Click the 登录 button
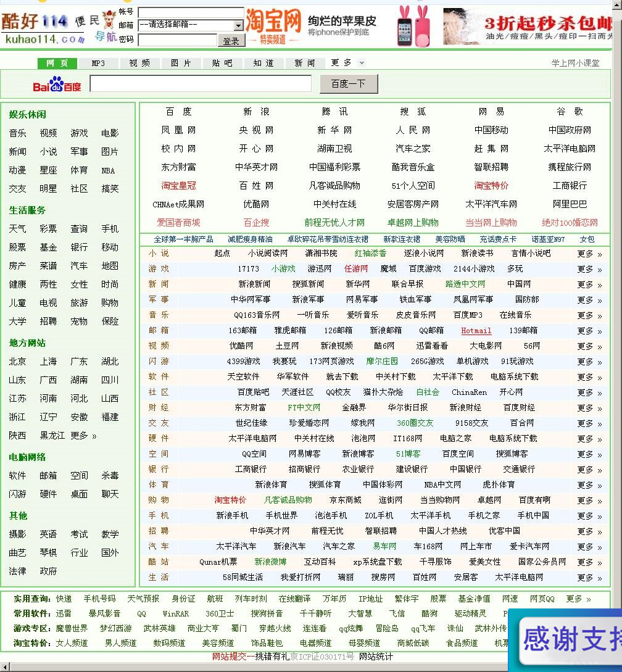The width and height of the screenshot is (622, 672). pyautogui.click(x=231, y=41)
